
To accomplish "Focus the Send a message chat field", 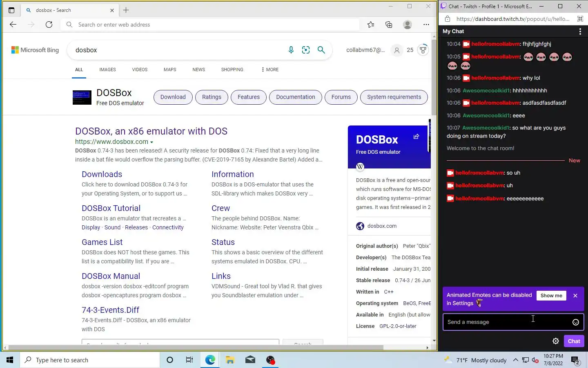I will (x=513, y=322).
